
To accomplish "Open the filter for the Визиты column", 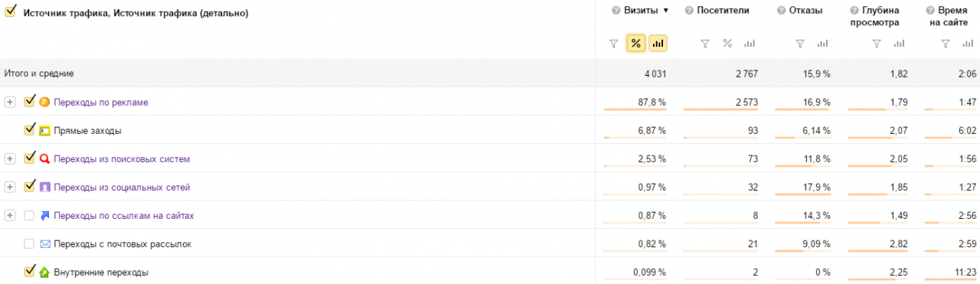I will click(x=613, y=44).
